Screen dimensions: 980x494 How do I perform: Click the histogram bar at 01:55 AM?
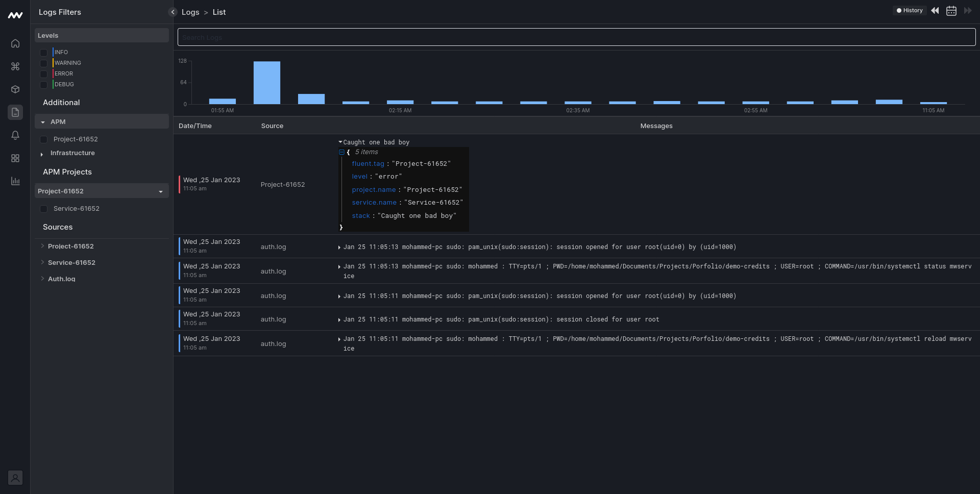click(x=223, y=102)
